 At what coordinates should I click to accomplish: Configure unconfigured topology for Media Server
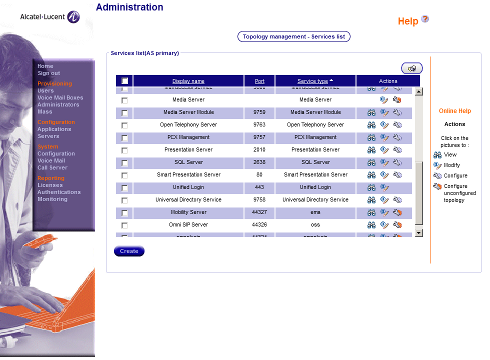pyautogui.click(x=397, y=100)
